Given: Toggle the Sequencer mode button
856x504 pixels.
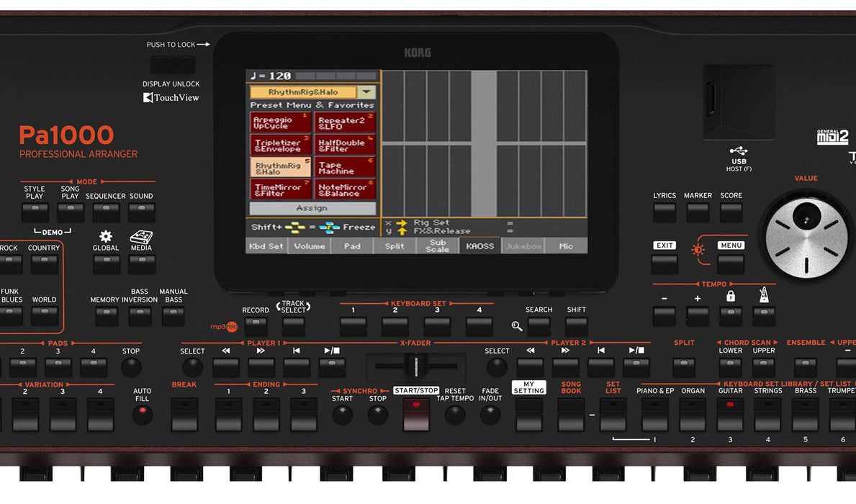Looking at the screenshot, I should pyautogui.click(x=106, y=212).
